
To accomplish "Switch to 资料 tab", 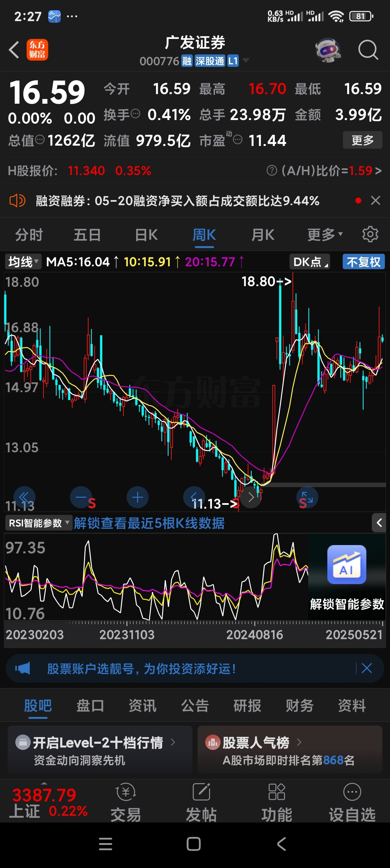I will coord(352,705).
